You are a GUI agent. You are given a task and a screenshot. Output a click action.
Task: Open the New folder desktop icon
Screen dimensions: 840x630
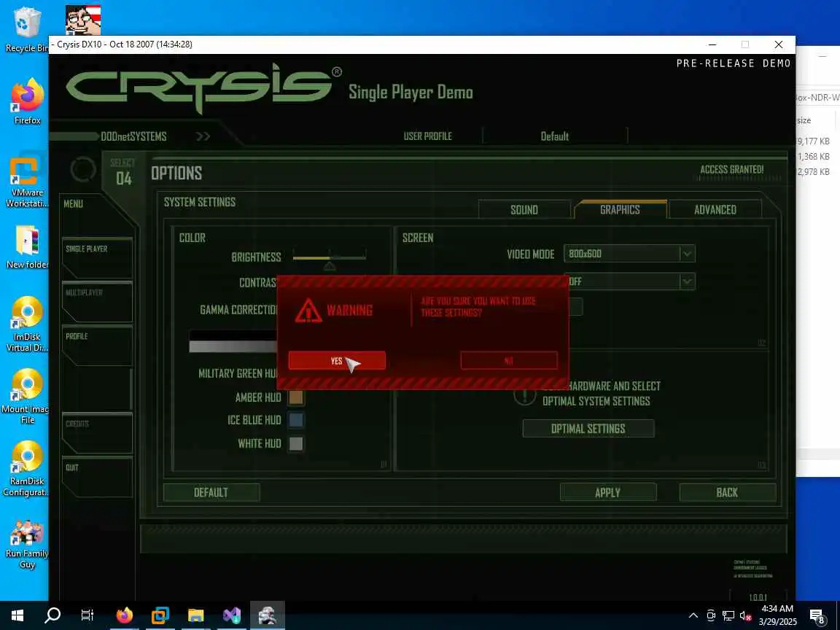click(27, 246)
